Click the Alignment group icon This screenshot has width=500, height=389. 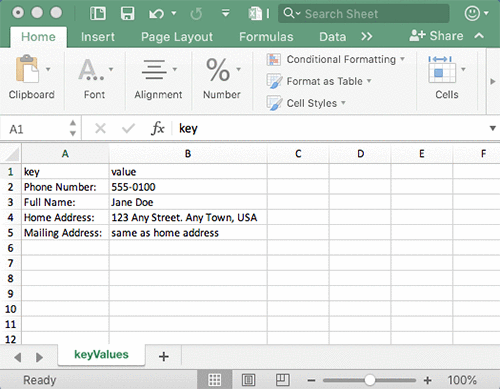coord(154,69)
